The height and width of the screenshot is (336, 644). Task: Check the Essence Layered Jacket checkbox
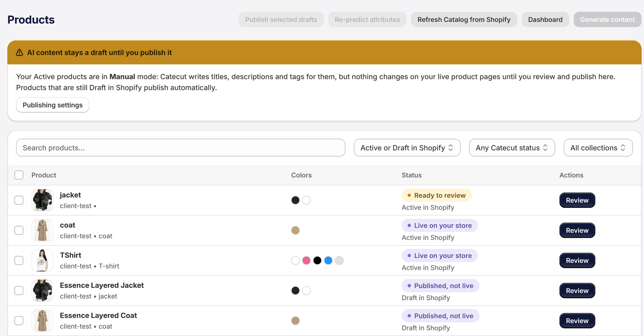tap(19, 291)
